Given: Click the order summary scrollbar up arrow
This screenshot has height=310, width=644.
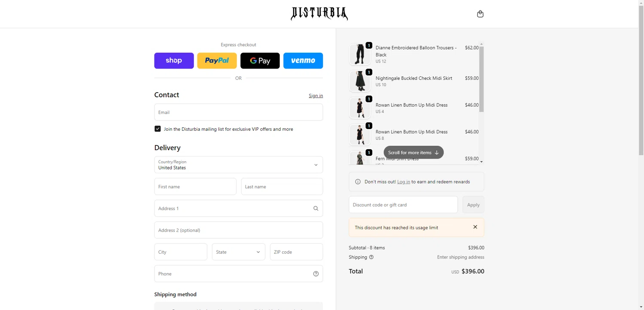Looking at the screenshot, I should 481,44.
